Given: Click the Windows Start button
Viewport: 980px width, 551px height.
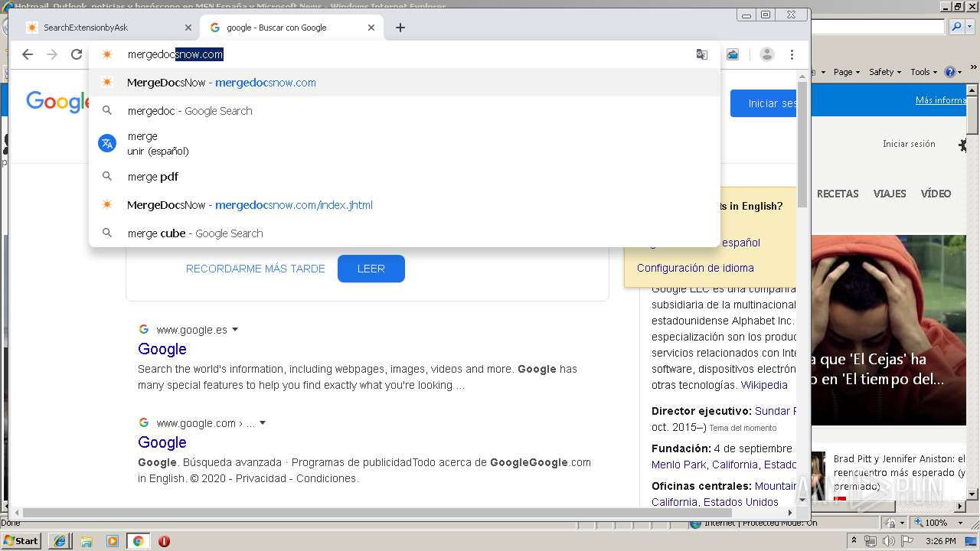Looking at the screenshot, I should point(21,540).
